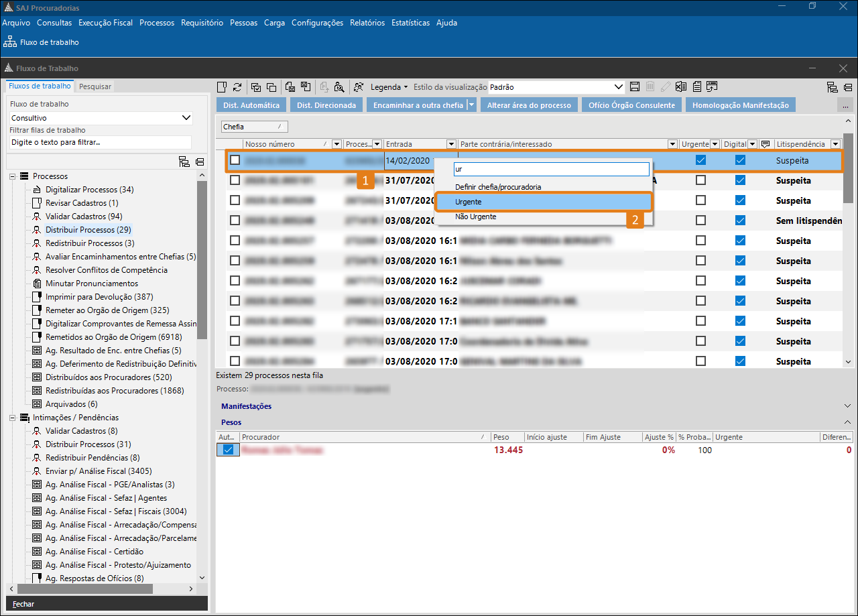This screenshot has width=858, height=616.
Task: Open the Fluxo de trabalho Consultivo dropdown
Action: point(186,118)
